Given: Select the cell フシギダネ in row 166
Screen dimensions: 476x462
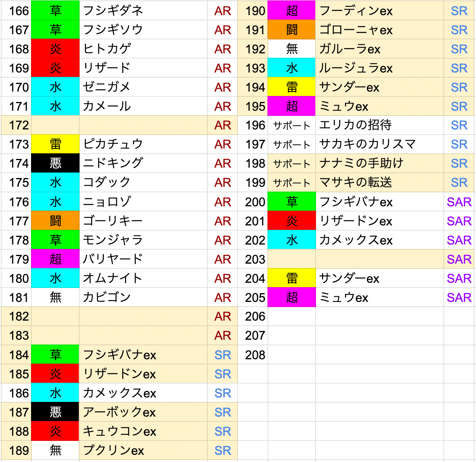Looking at the screenshot, I should click(x=143, y=11).
